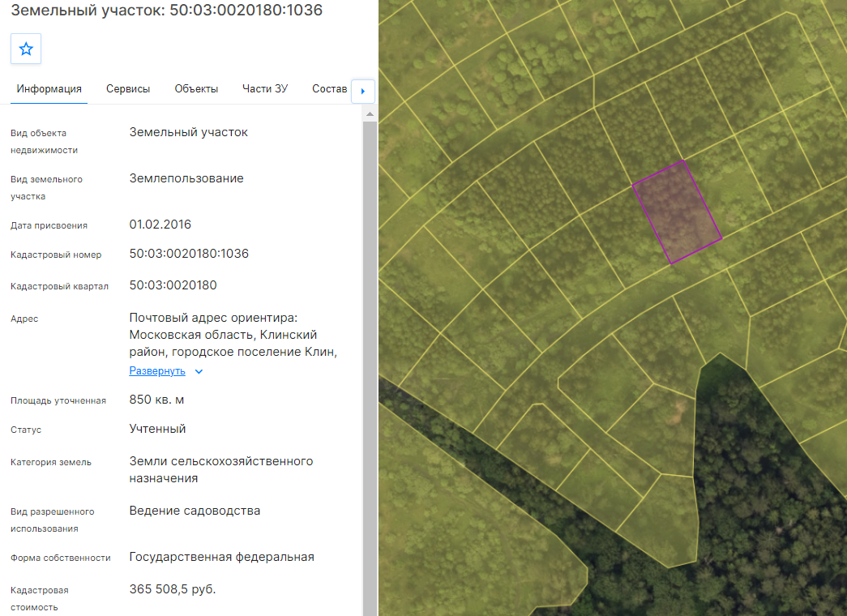Switch to the Сервисы tab
Screen dimensions: 847x616
click(x=128, y=88)
